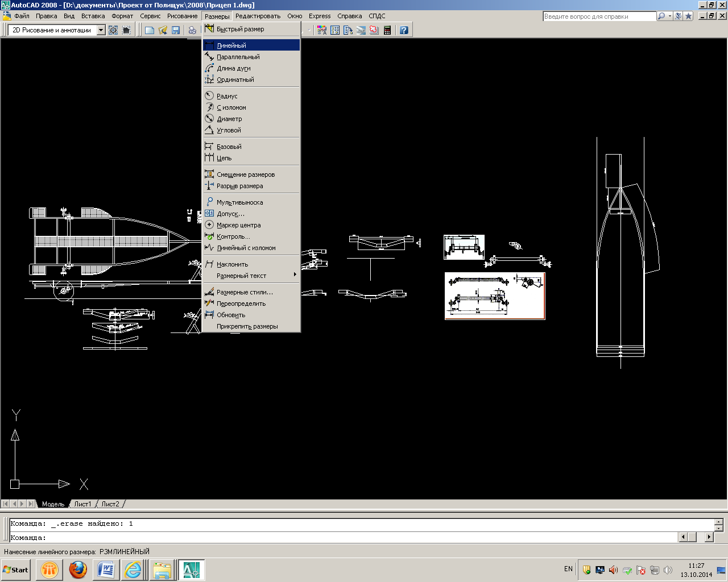Click the Windows Start button
This screenshot has width=728, height=582.
click(16, 569)
